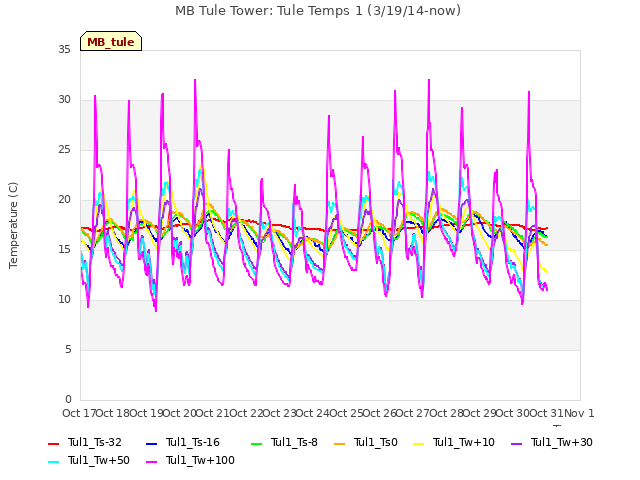
Task: Click the 0 y-axis tick label
Action: point(68,399)
